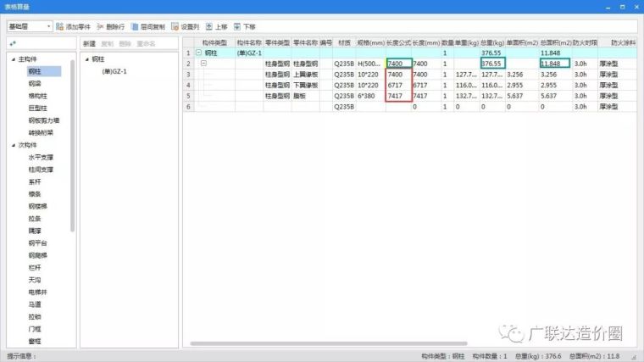Open the 基础层 floor dropdown
The height and width of the screenshot is (362, 644).
click(x=30, y=27)
